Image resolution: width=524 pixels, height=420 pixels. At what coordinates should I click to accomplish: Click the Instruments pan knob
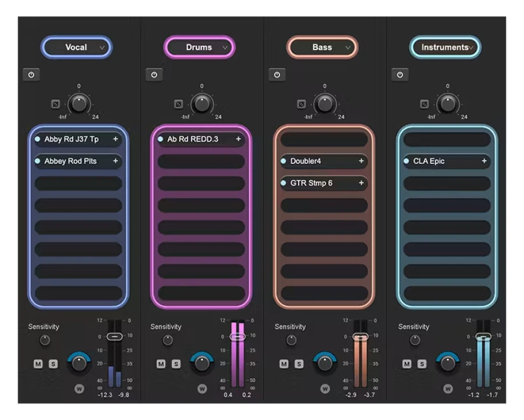[448, 363]
